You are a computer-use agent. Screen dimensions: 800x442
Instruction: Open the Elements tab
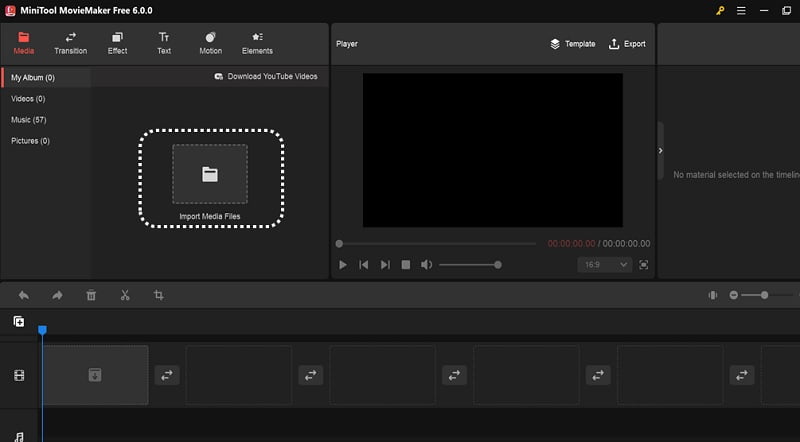tap(257, 43)
